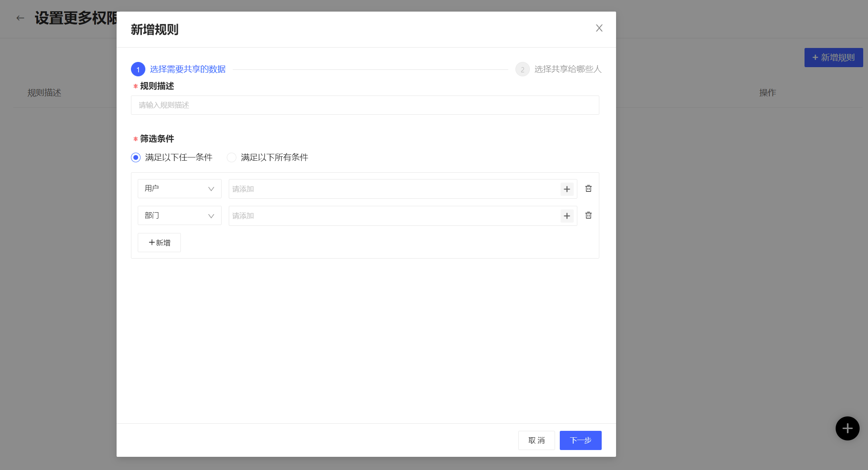
Task: Close the 新增规则 dialog with X
Action: [x=599, y=28]
